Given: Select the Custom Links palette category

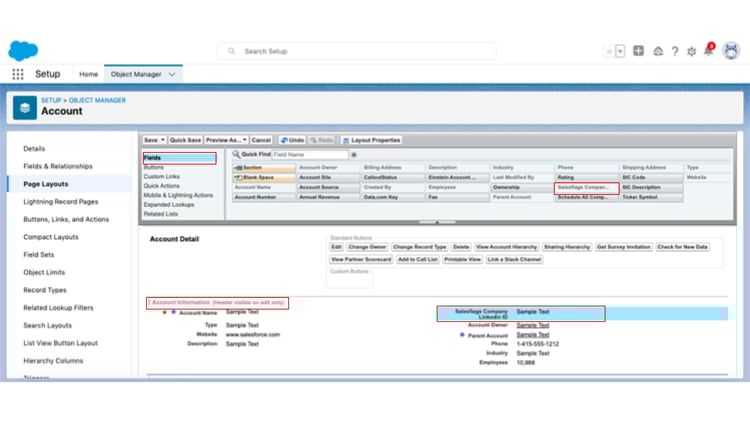Looking at the screenshot, I should pyautogui.click(x=162, y=177).
